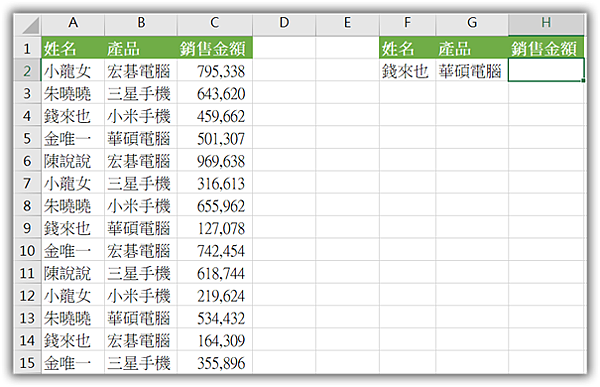600x387 pixels.
Task: Select cell with value 164,309
Action: tap(215, 340)
